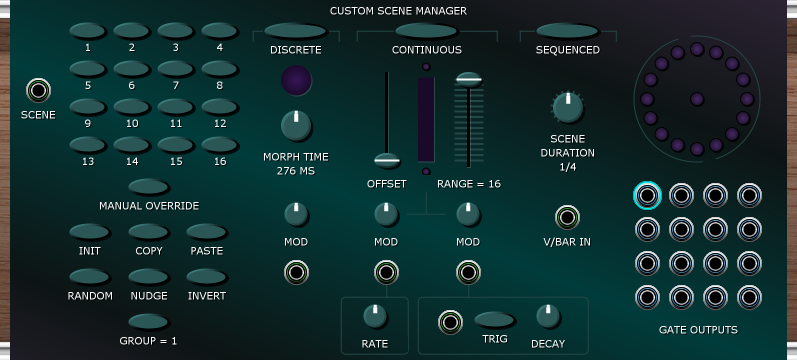Click the MOD knob under Offset
Screen dimensions: 797x360
pos(386,214)
